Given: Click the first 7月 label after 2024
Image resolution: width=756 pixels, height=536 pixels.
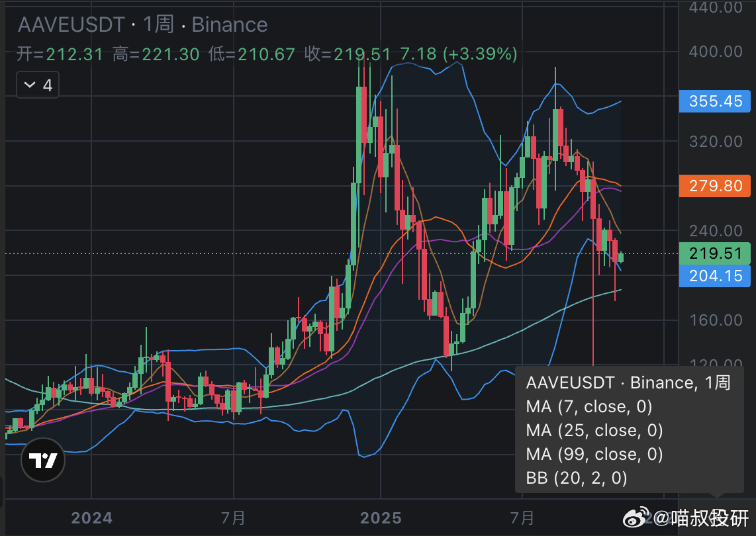Looking at the screenshot, I should [x=234, y=518].
